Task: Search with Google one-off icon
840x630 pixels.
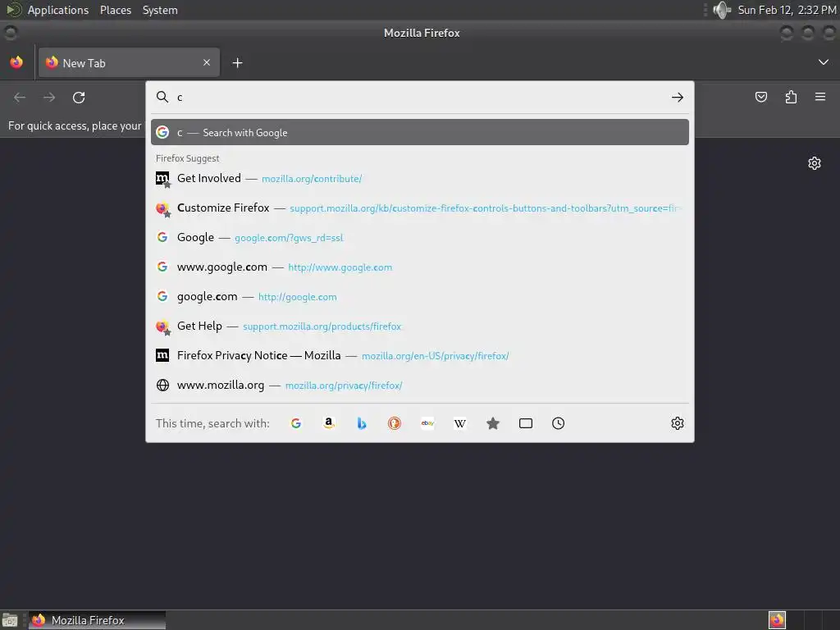Action: 295,423
